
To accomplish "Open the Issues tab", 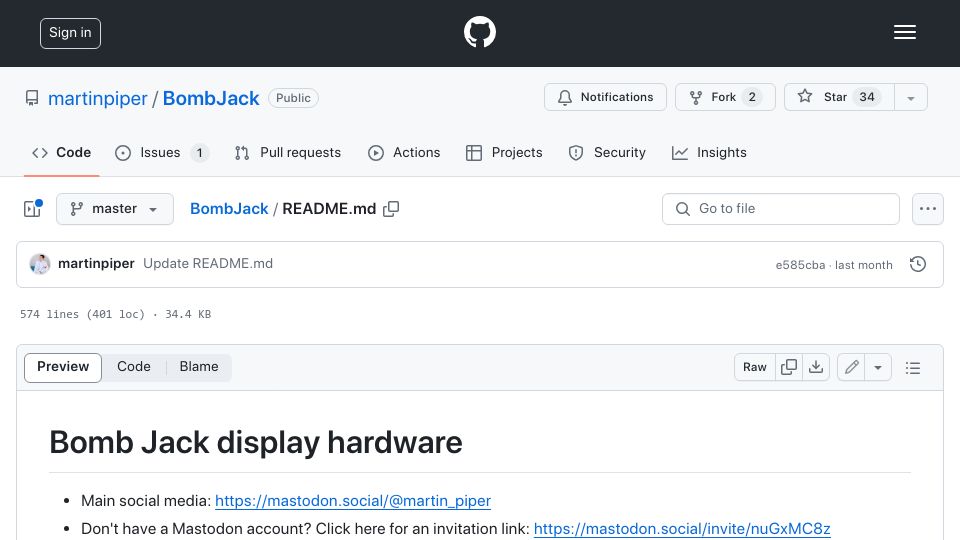I will click(162, 152).
